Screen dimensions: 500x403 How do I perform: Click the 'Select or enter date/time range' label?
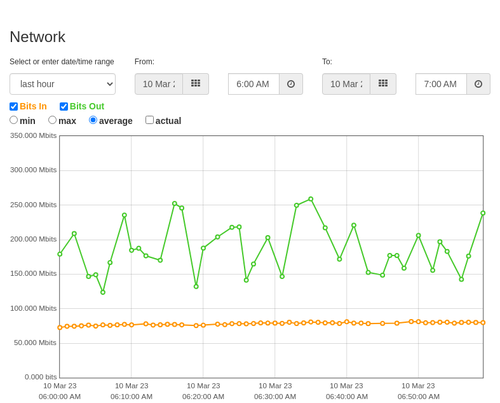pos(62,62)
